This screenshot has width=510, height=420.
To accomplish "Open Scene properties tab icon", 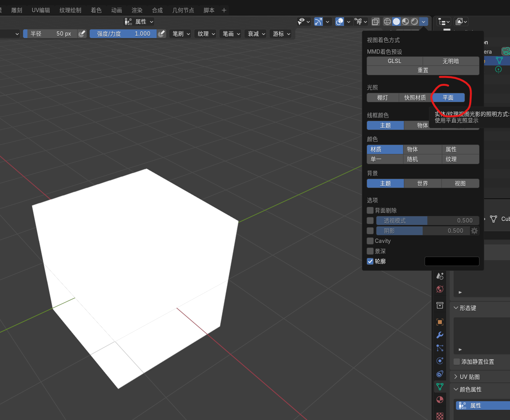I will click(x=440, y=276).
